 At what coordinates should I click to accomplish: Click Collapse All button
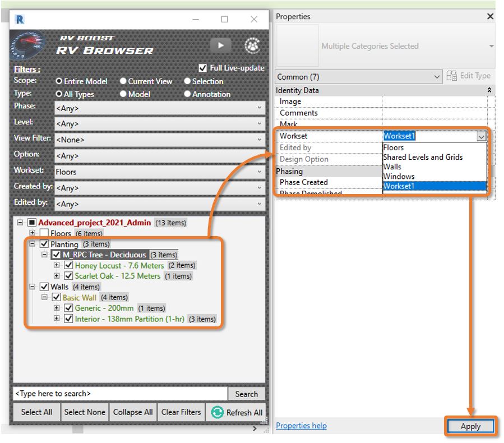[133, 412]
